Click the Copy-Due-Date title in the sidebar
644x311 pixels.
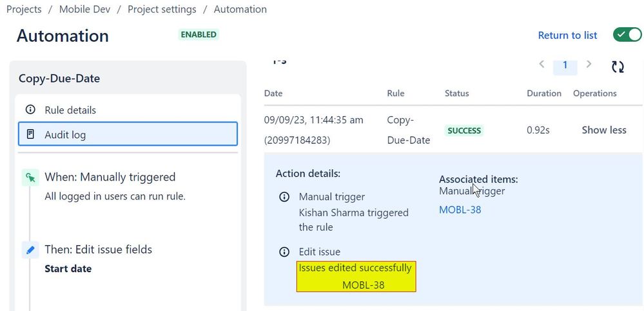(x=59, y=79)
